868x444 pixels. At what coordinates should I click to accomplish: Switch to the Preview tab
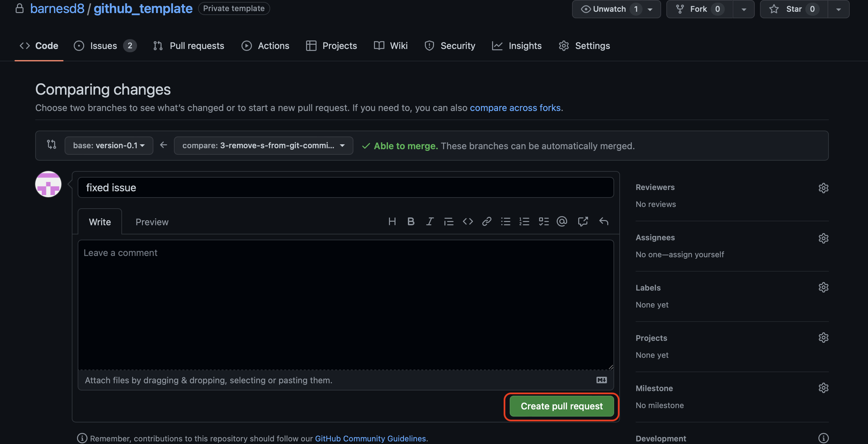pyautogui.click(x=152, y=221)
